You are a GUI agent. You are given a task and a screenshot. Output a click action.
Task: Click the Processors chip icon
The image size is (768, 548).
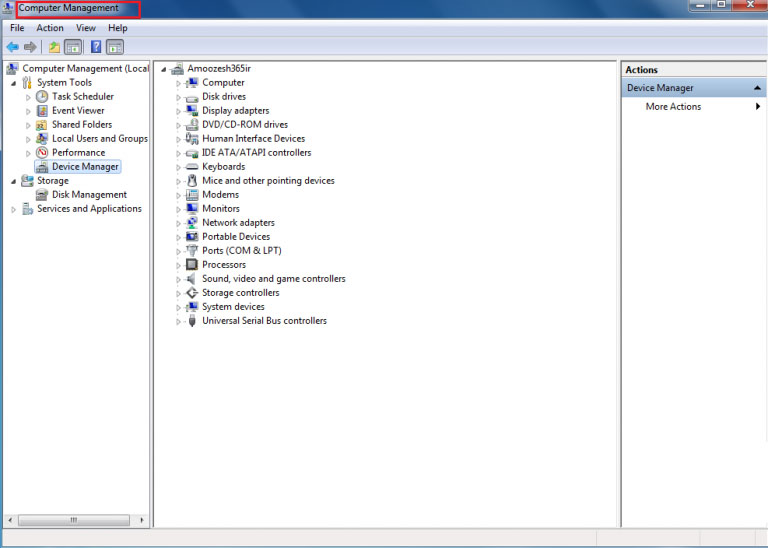[x=192, y=265]
